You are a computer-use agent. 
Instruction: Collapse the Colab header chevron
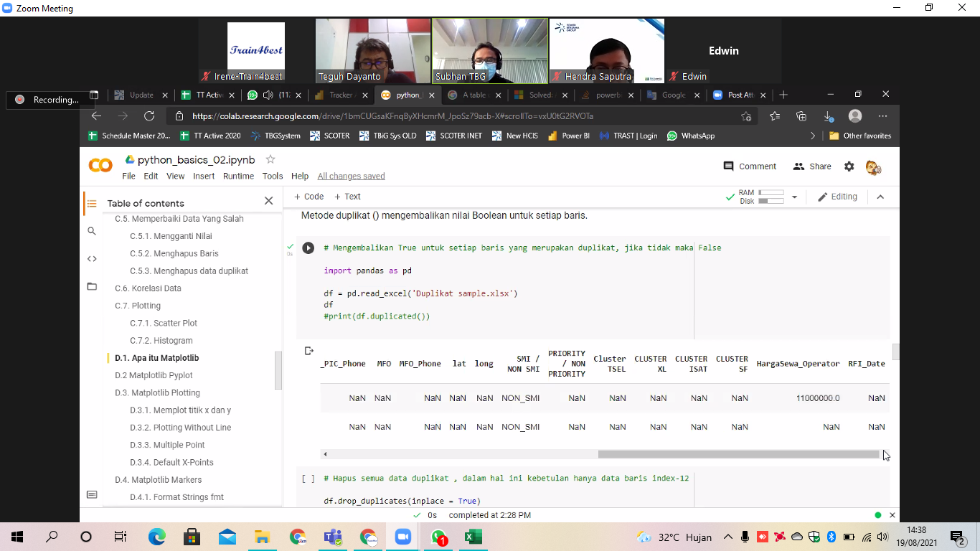pos(880,197)
